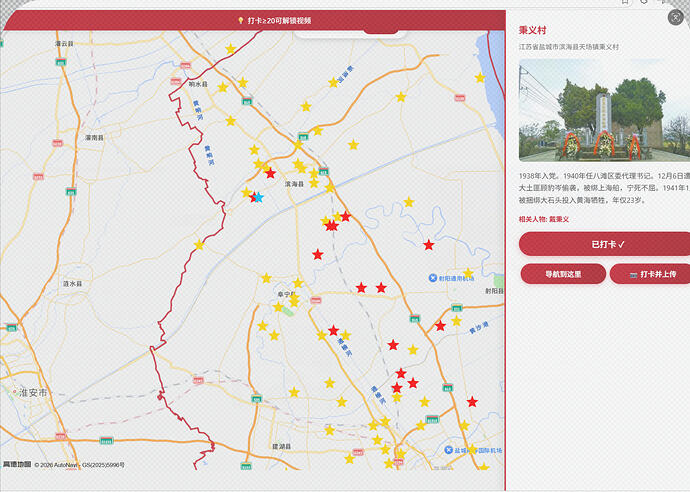Screen dimensions: 690x492
Task: Click the 盐城 international airport icon
Action: pos(448,450)
